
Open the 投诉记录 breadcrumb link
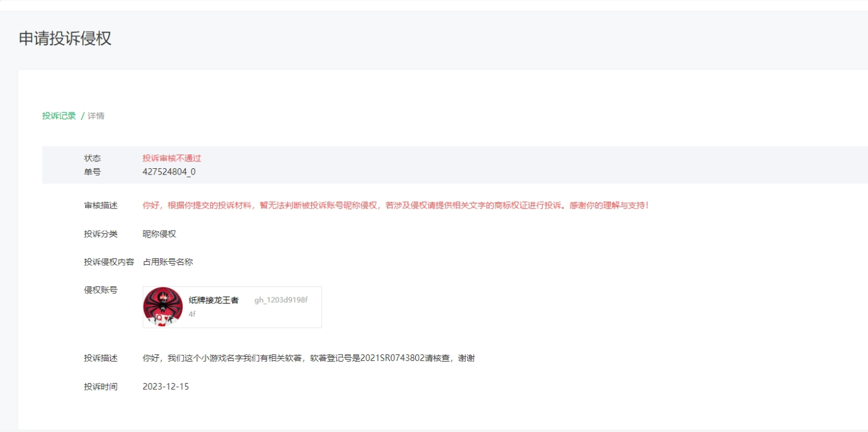(59, 116)
